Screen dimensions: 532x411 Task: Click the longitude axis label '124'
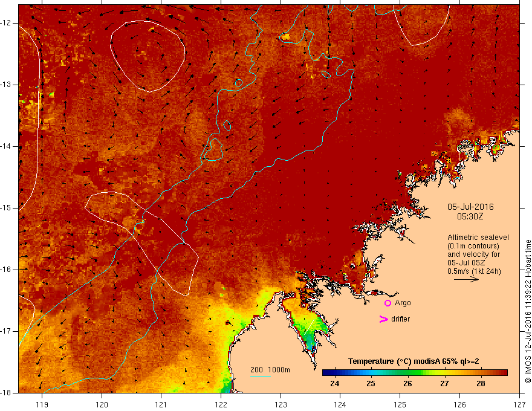[340, 404]
